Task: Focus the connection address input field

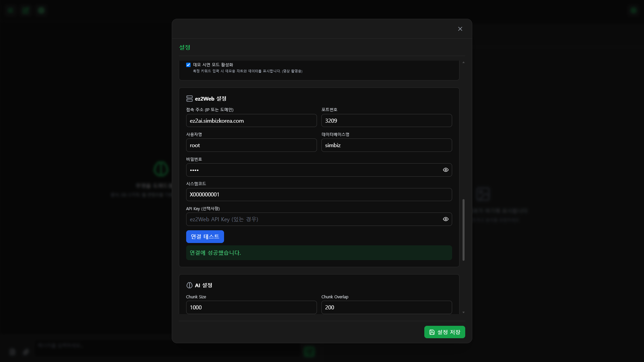Action: [251, 121]
